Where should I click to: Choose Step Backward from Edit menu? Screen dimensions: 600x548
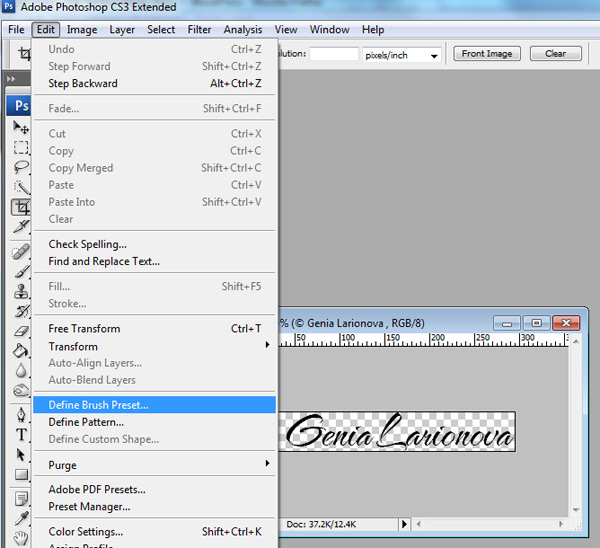click(155, 83)
